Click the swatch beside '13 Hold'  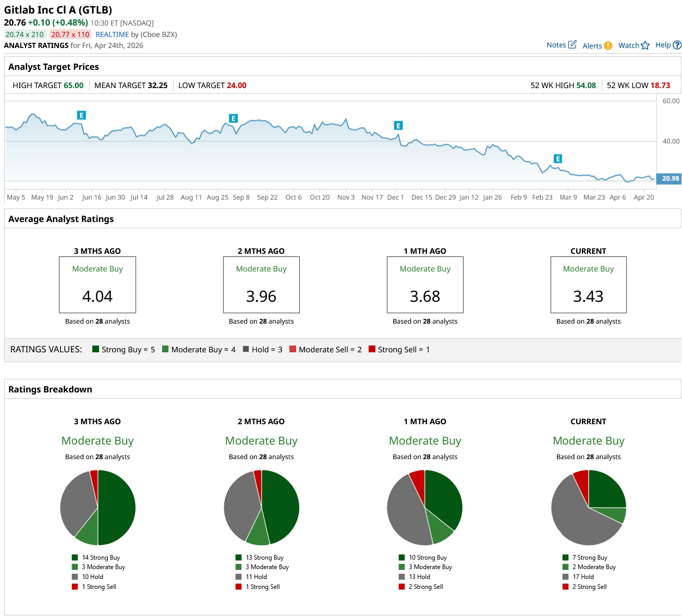402,577
